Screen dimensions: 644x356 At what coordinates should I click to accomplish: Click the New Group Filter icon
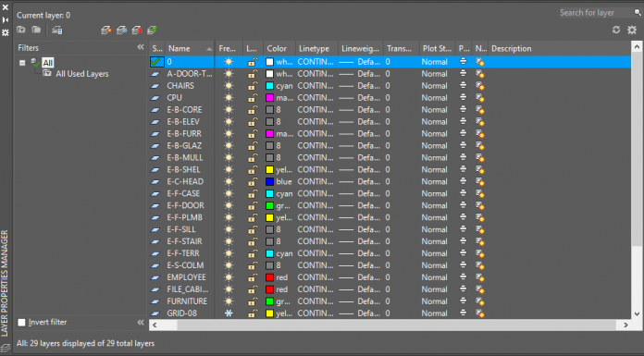37,30
